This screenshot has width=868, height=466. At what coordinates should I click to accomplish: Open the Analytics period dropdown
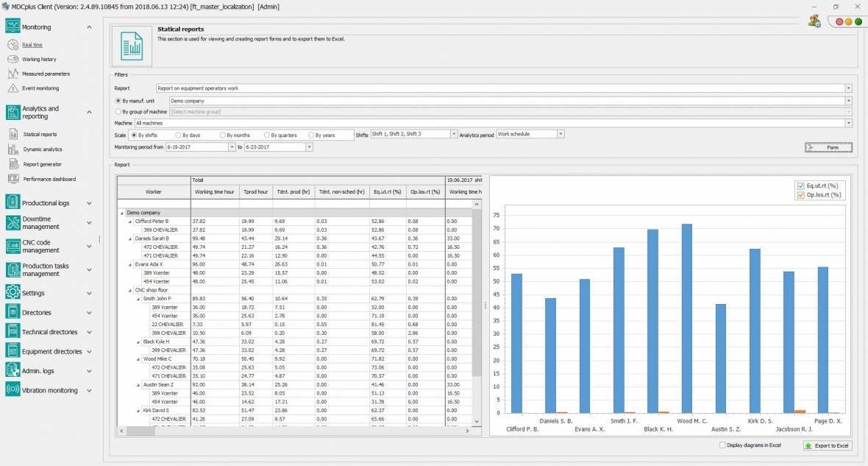[561, 134]
